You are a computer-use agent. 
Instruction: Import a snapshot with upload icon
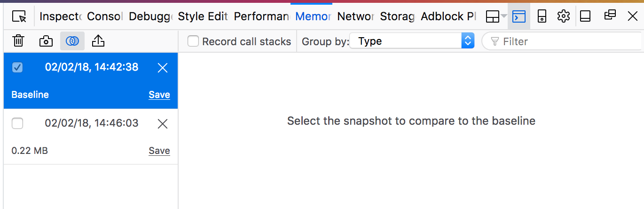coord(98,41)
